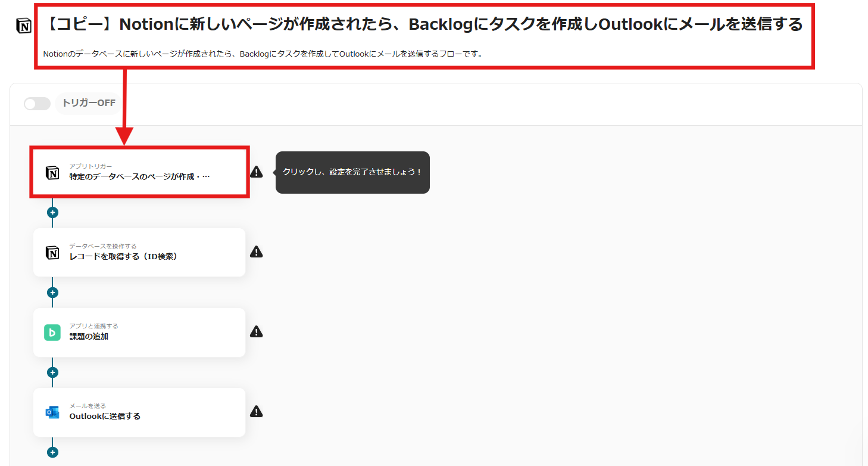The image size is (868, 466).
Task: Click the Notion icon in the app trigger card
Action: click(52, 173)
